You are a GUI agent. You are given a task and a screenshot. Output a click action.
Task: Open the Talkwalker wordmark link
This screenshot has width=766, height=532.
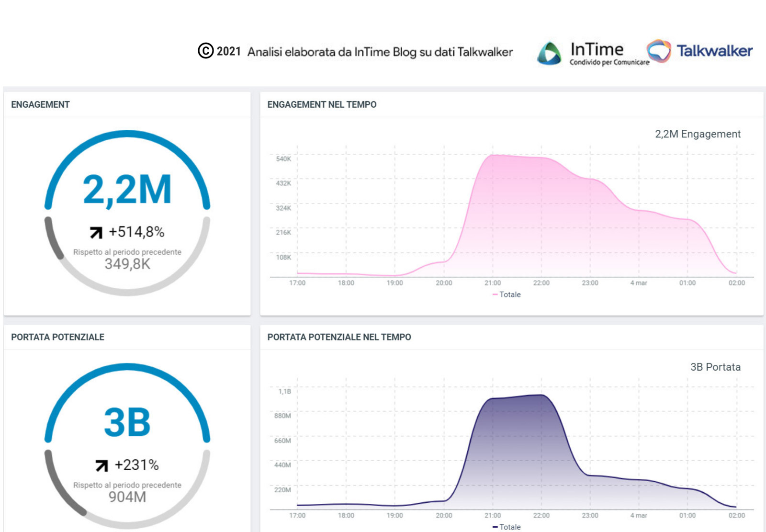[x=714, y=51]
